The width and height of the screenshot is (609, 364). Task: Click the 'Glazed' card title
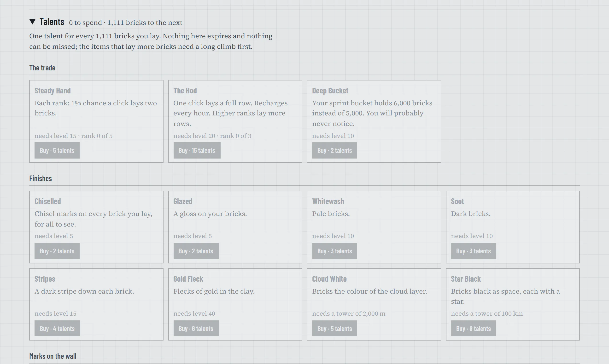tap(183, 201)
